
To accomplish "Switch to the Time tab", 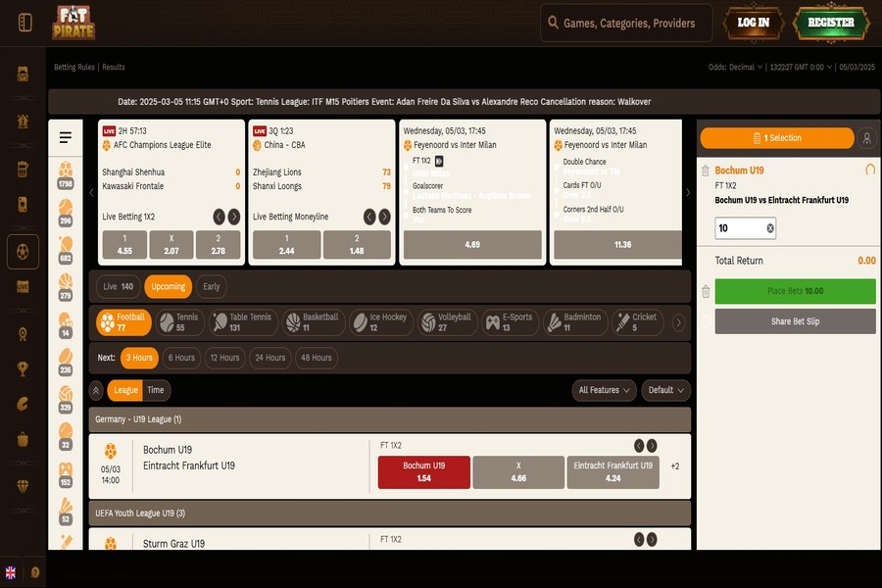I will click(153, 390).
